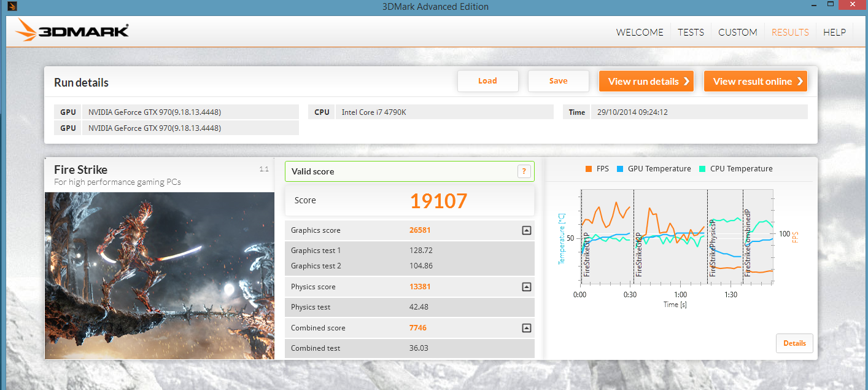This screenshot has height=390, width=868.
Task: Click the Save button
Action: point(559,81)
